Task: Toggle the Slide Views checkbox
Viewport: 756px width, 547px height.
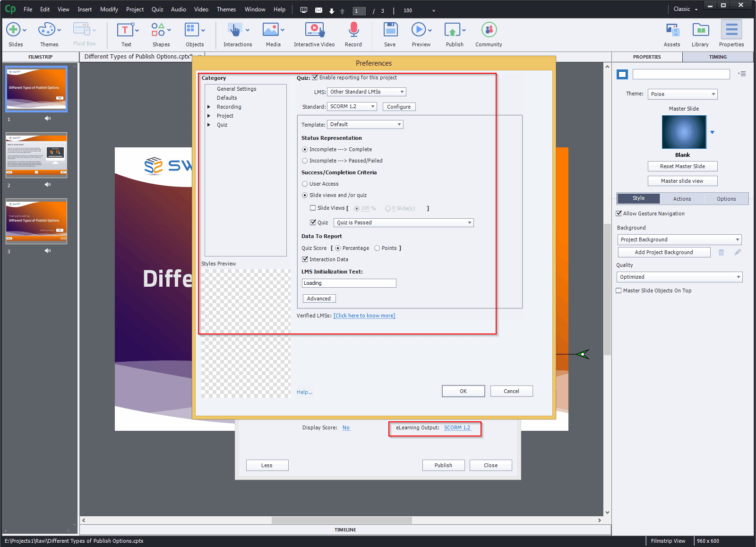Action: click(313, 208)
